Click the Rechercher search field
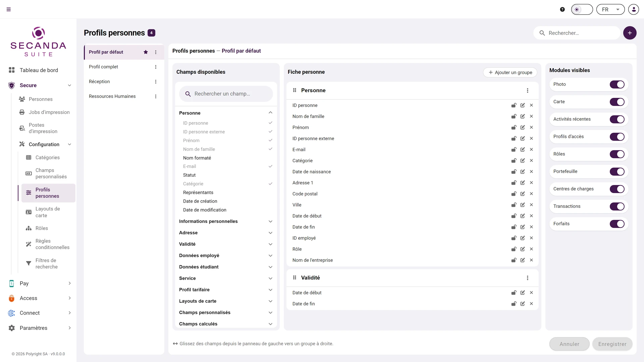Viewport: 644px width, 362px height. 577,33
